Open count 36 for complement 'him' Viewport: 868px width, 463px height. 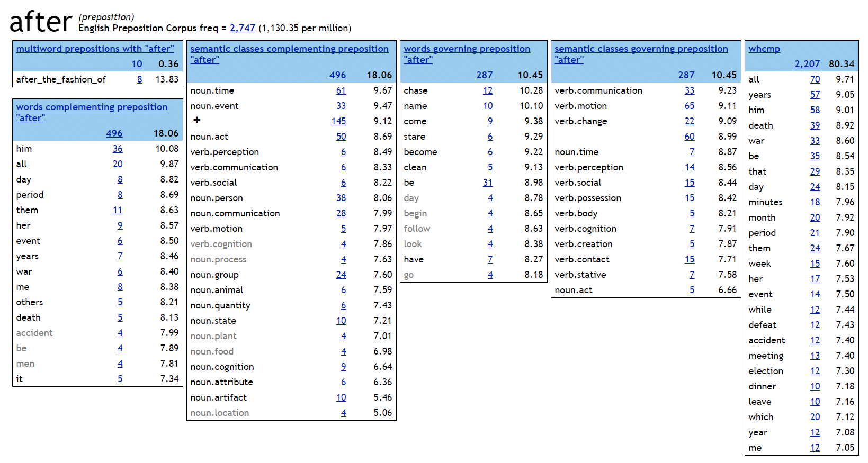click(118, 149)
